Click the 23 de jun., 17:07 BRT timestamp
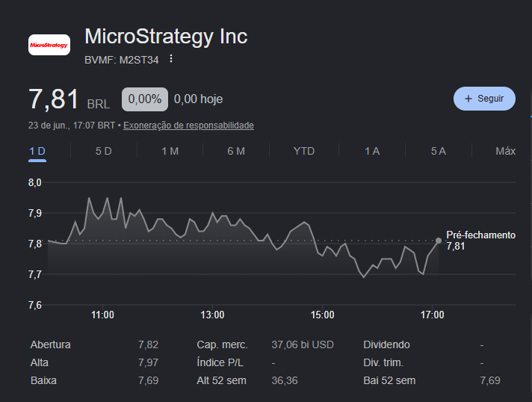Screen dimensions: 532x402 72,126
